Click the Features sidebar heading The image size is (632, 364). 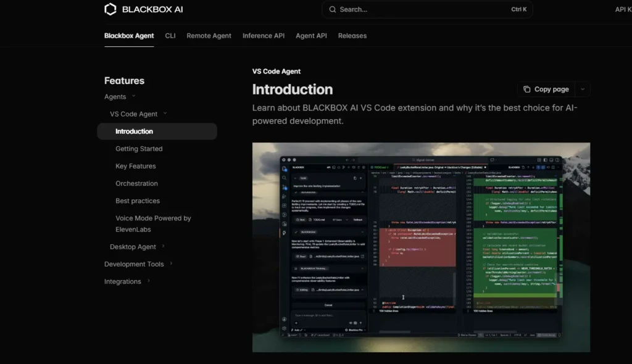pos(124,81)
